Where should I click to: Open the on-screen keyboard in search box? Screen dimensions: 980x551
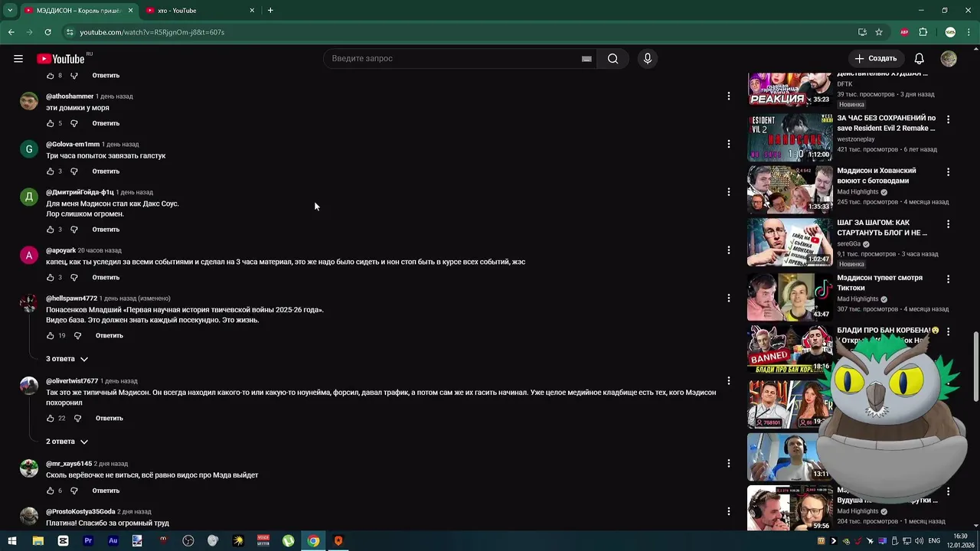tap(586, 59)
